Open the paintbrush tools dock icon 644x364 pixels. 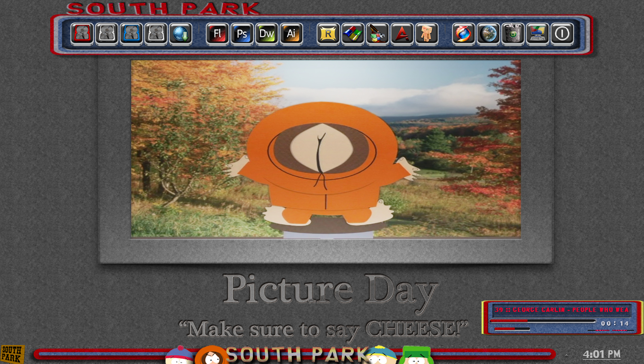(378, 34)
